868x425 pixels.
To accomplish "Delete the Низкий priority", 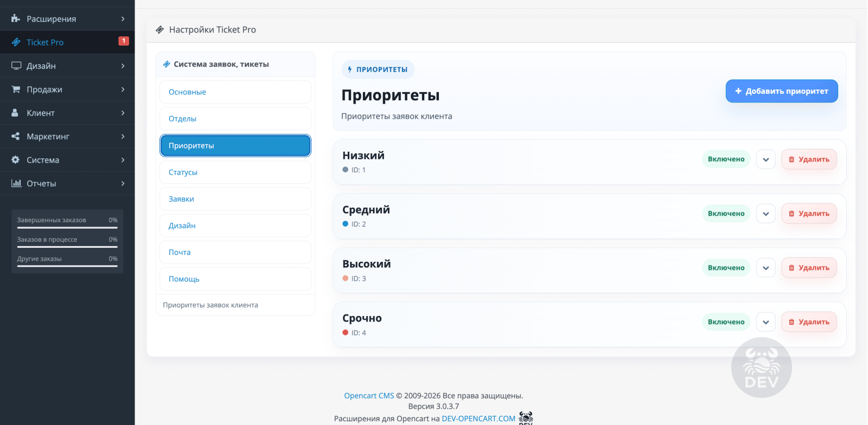I will [809, 159].
